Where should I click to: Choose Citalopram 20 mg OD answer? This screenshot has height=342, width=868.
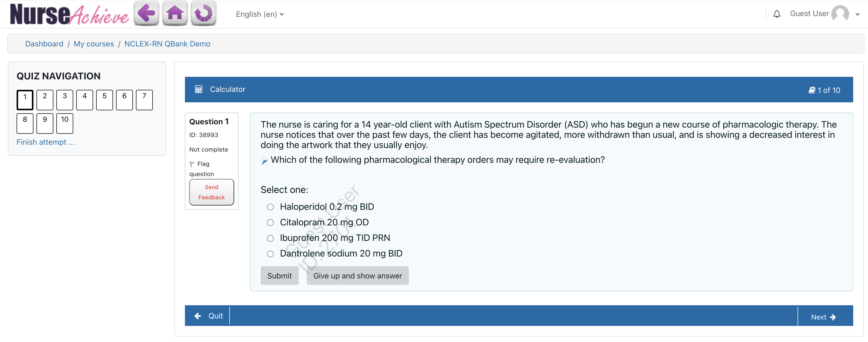(x=270, y=223)
